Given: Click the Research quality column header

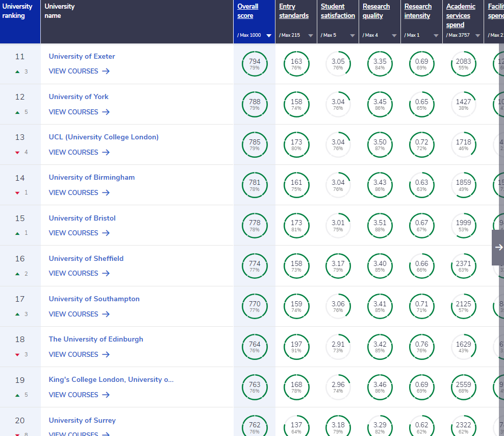Looking at the screenshot, I should pyautogui.click(x=376, y=11).
